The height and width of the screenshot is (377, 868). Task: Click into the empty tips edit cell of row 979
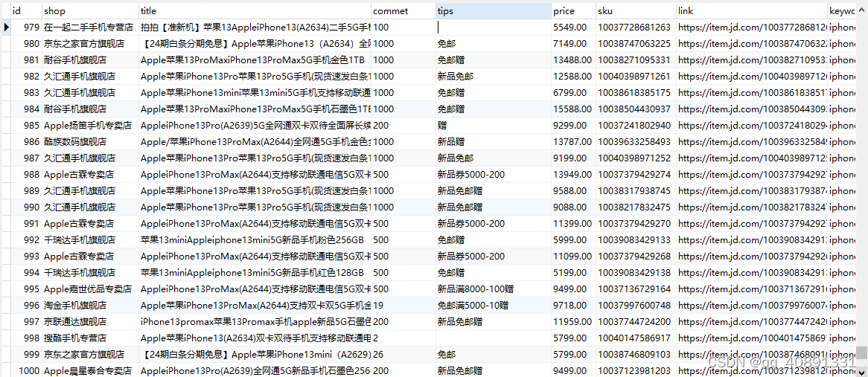494,27
